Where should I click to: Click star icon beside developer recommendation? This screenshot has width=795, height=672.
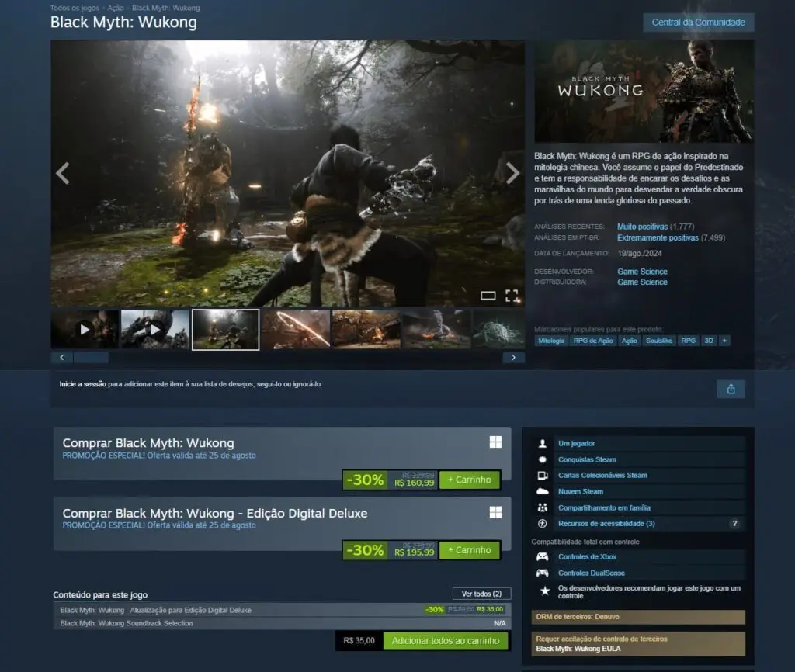pyautogui.click(x=544, y=591)
